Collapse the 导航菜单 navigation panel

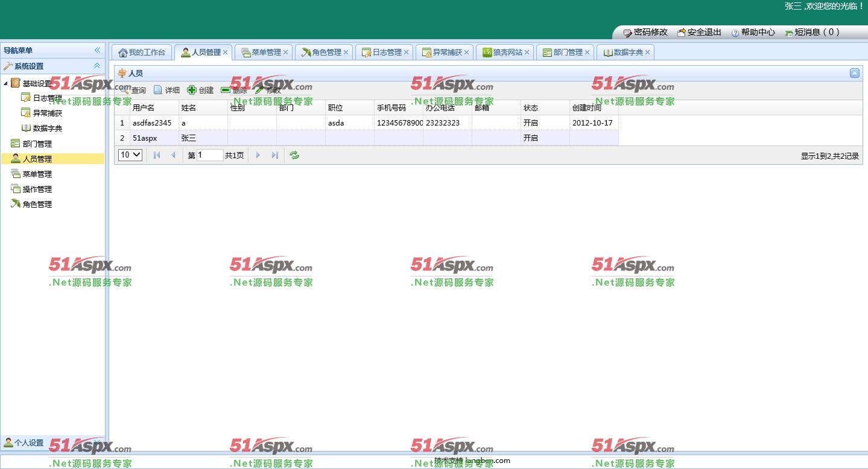97,50
